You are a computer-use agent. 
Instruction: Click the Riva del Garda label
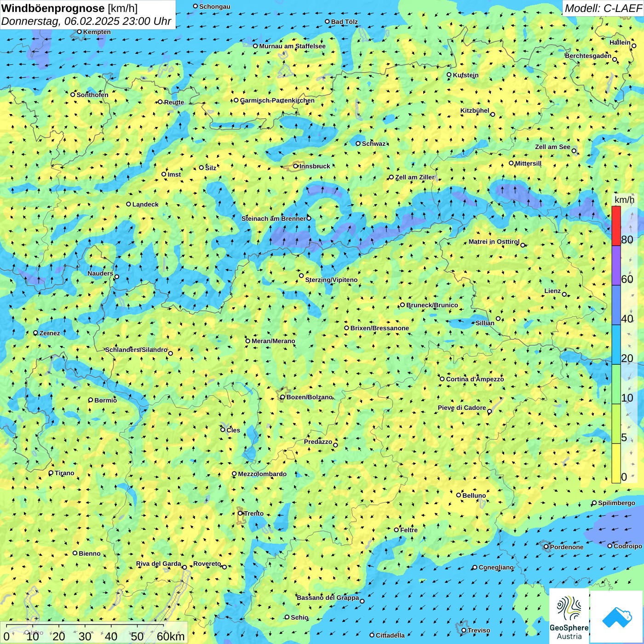coord(159,563)
